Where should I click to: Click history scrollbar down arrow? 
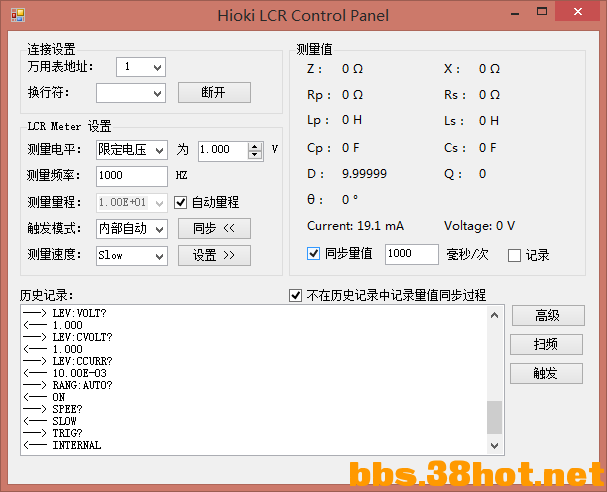point(494,446)
